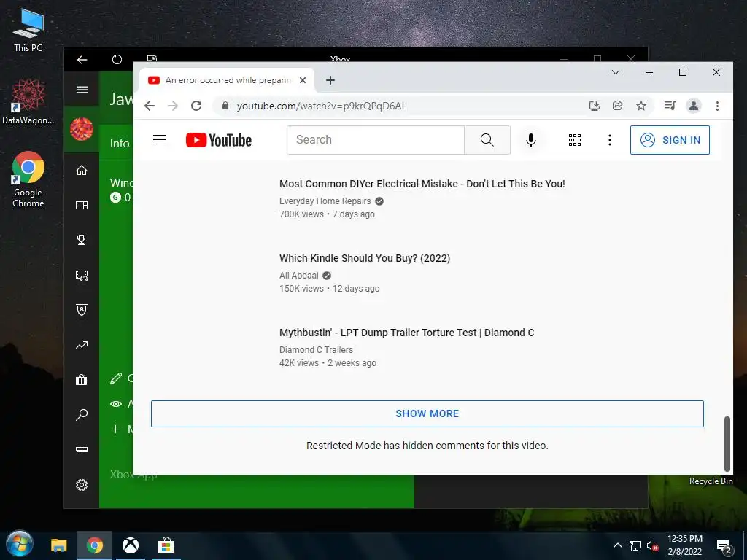Refresh the Xbox app window
This screenshot has width=747, height=560.
(117, 60)
